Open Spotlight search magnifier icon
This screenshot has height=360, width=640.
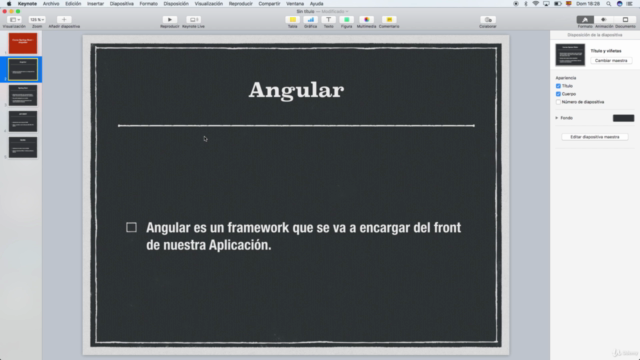(609, 4)
